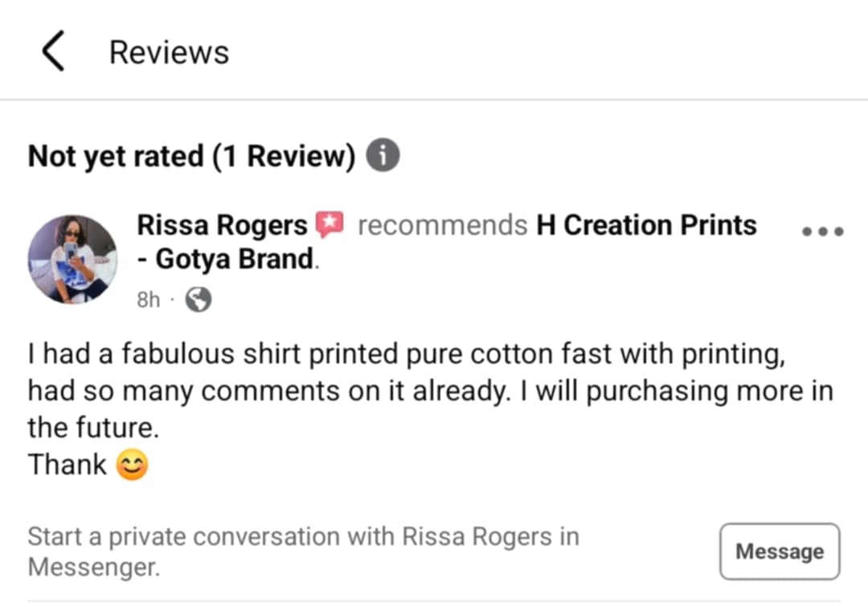
Task: Select the Not yet rated heading
Action: [x=115, y=156]
